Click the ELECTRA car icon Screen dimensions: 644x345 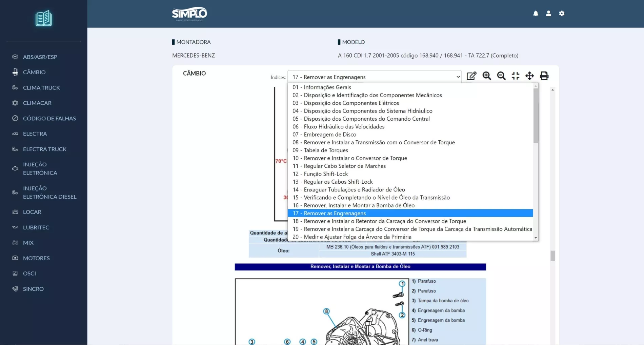point(15,134)
